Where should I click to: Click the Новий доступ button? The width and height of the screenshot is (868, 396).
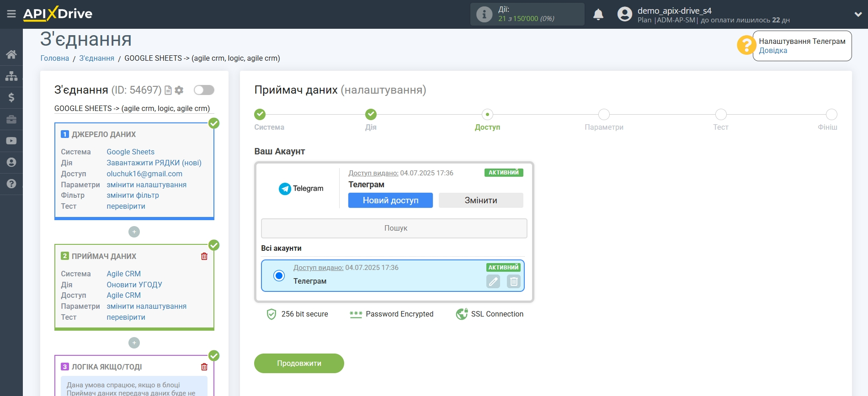390,200
